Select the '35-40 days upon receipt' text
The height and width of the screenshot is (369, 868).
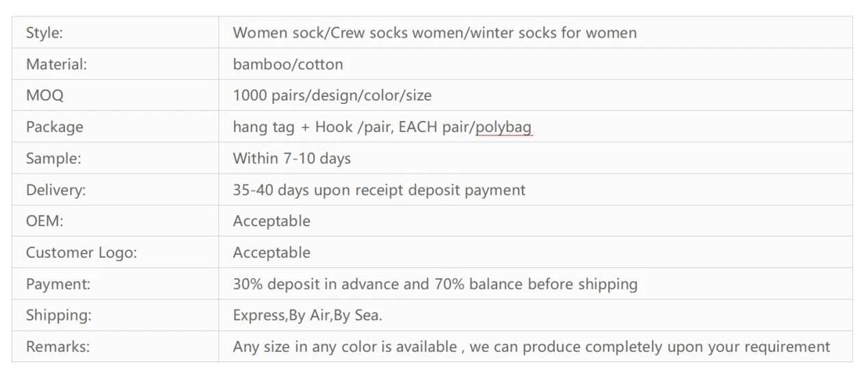318,190
